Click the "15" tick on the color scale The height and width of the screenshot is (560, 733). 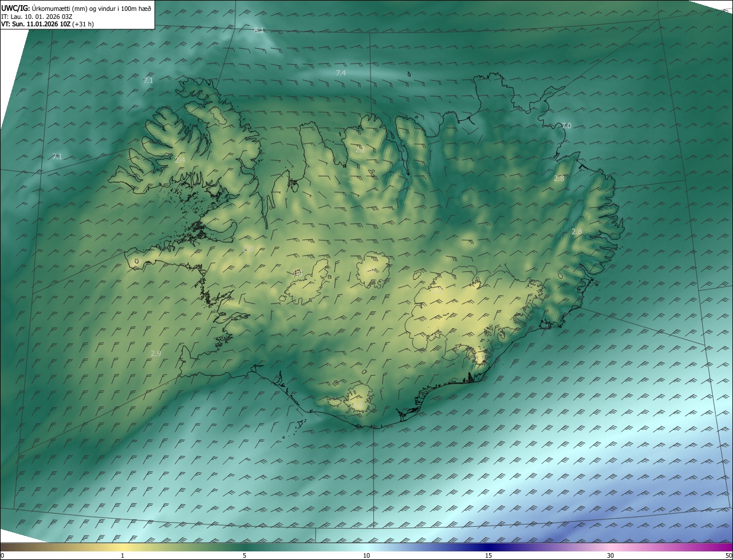[x=488, y=556]
